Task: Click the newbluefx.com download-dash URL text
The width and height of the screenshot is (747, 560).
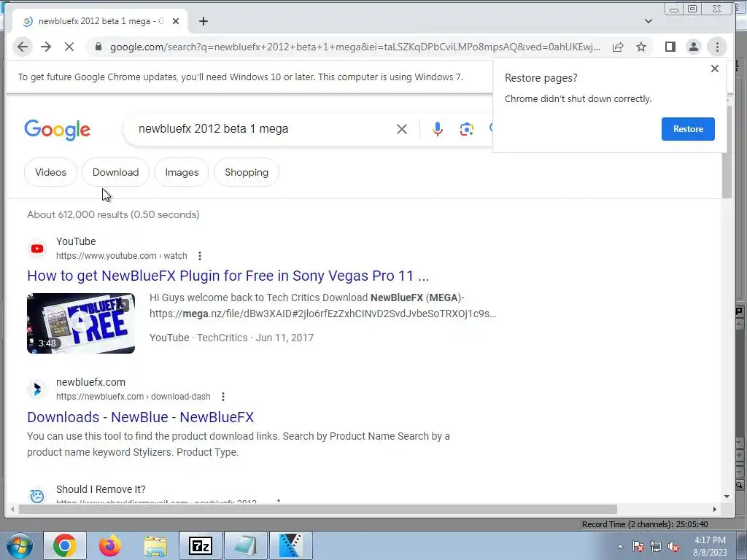Action: [x=133, y=396]
